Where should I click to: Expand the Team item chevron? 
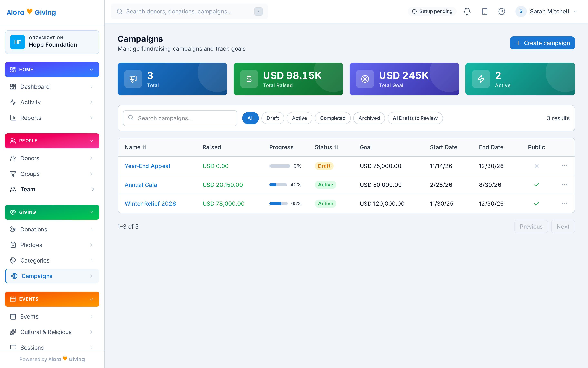click(x=93, y=189)
